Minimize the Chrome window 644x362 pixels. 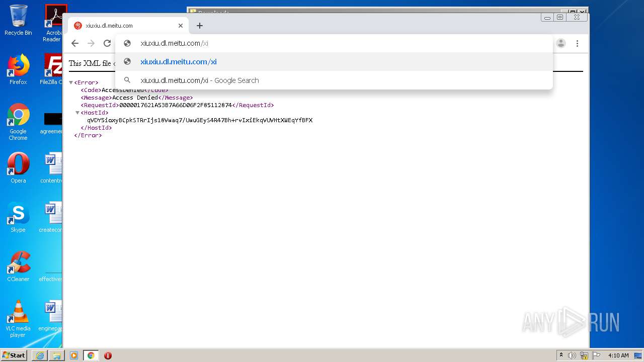pos(547,17)
